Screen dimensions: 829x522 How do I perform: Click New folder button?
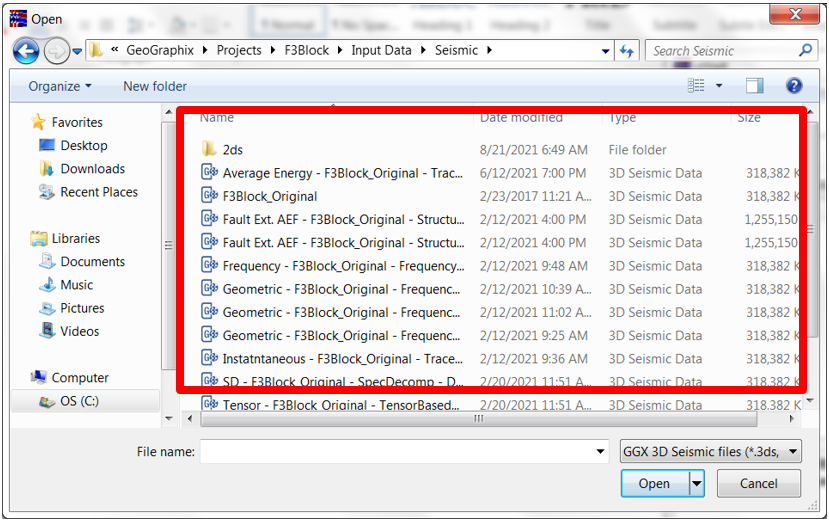coord(155,86)
